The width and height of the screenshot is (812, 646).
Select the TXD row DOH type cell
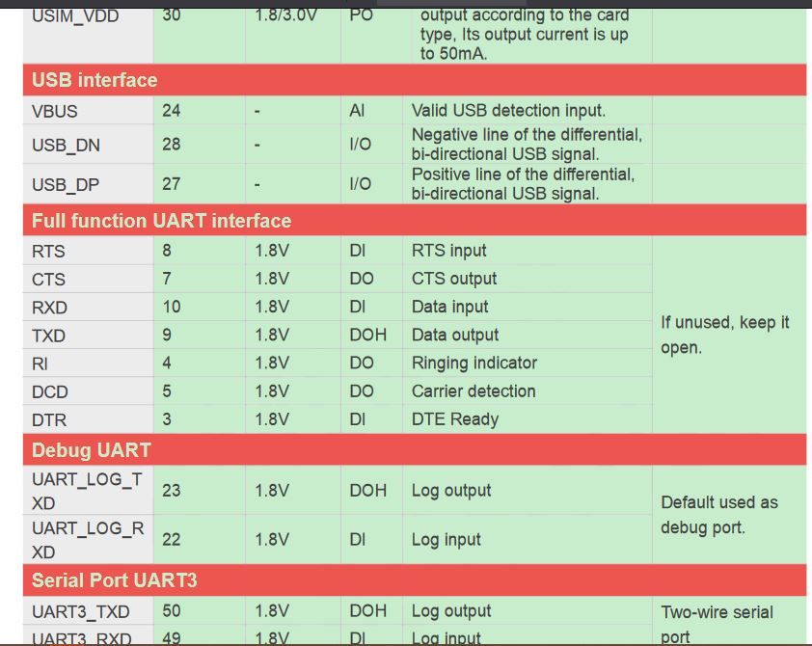367,336
